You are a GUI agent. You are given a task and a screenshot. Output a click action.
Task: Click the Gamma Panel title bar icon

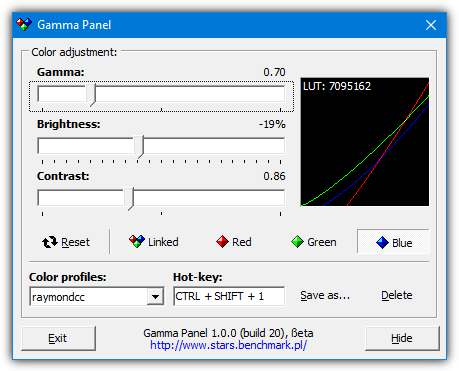click(x=24, y=25)
